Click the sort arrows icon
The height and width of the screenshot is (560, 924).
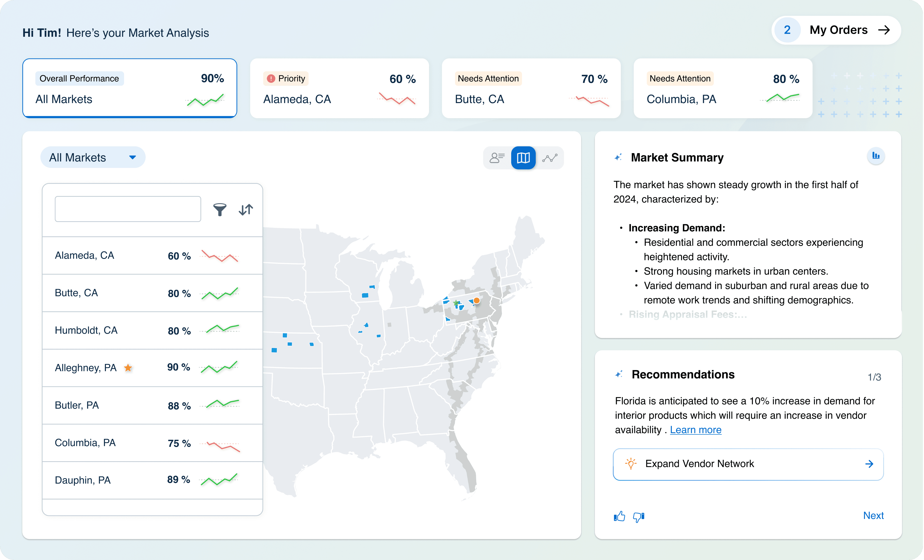(x=246, y=210)
